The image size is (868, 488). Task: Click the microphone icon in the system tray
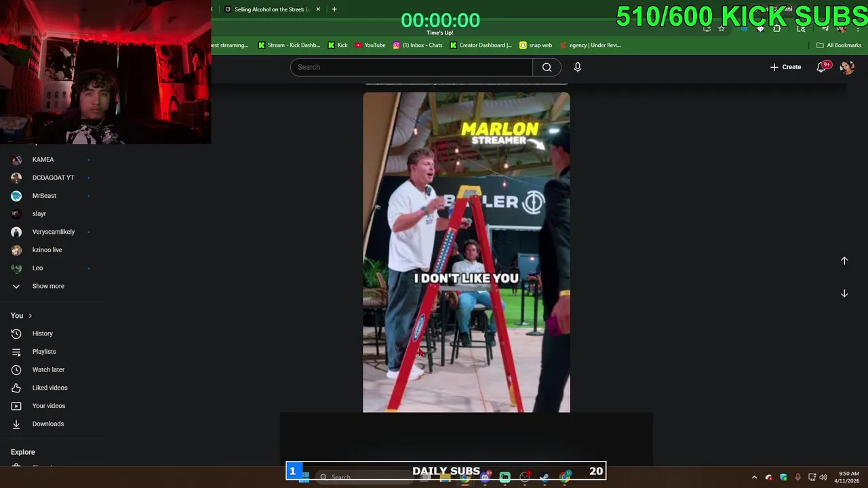tap(797, 477)
